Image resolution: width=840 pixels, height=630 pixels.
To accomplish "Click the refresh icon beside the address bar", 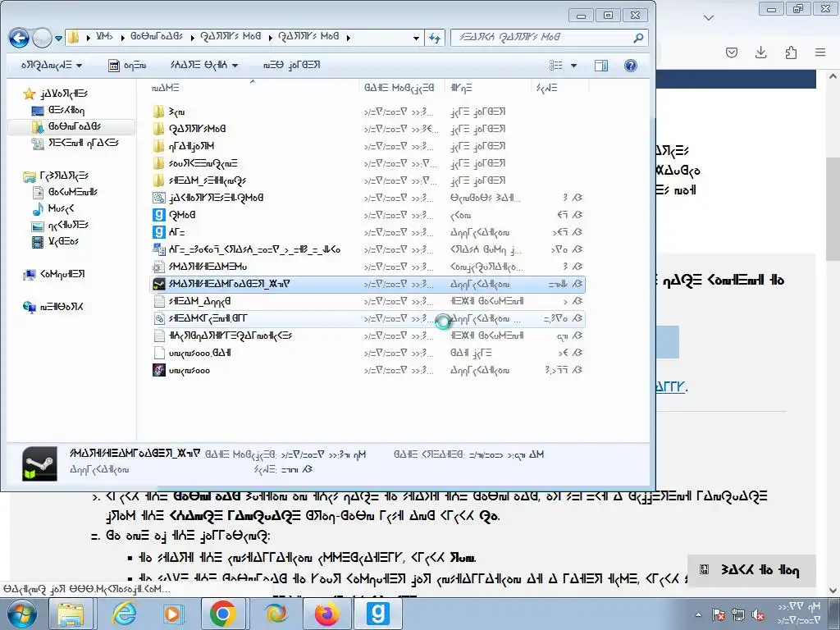I will 435,38.
